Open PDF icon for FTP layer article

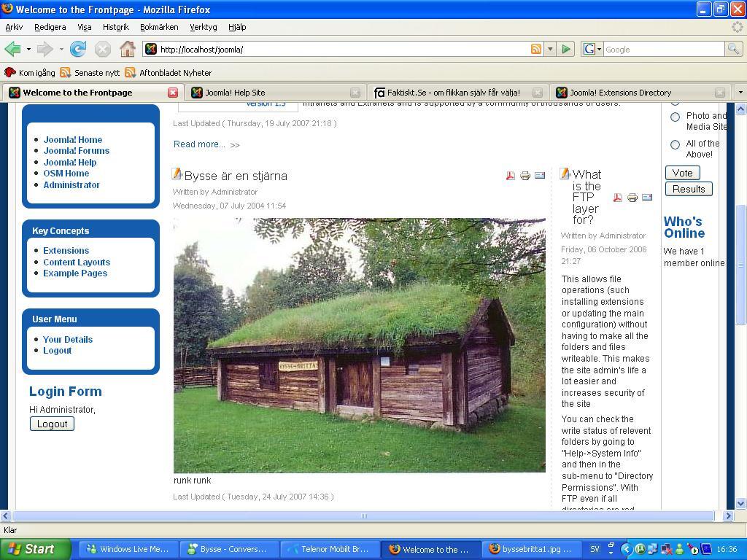618,198
